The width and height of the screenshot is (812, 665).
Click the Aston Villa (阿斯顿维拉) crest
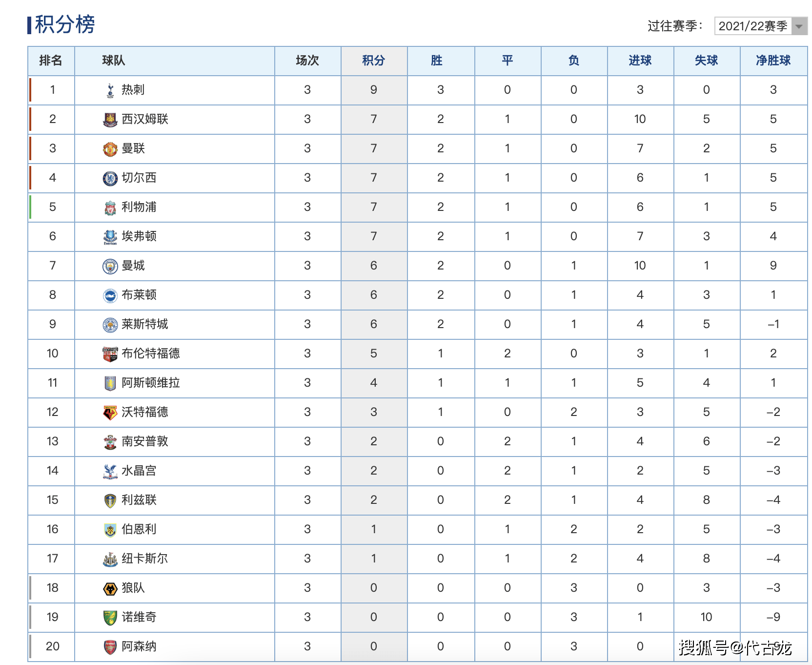coord(110,383)
